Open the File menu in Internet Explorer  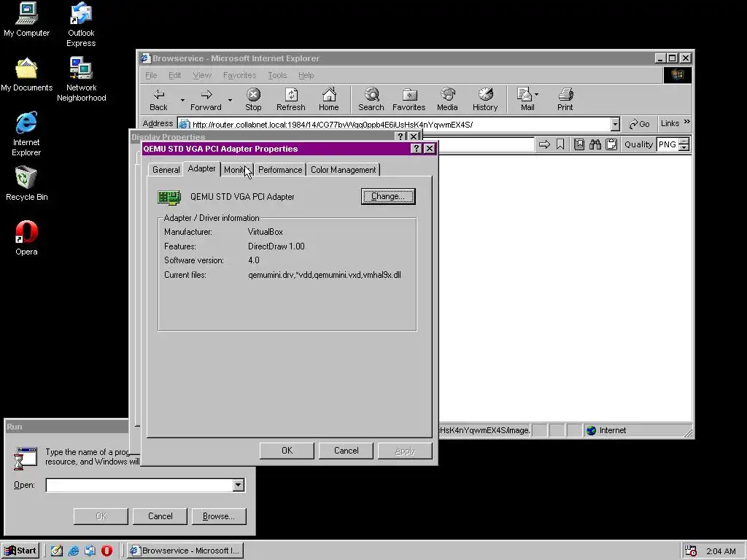tap(151, 75)
